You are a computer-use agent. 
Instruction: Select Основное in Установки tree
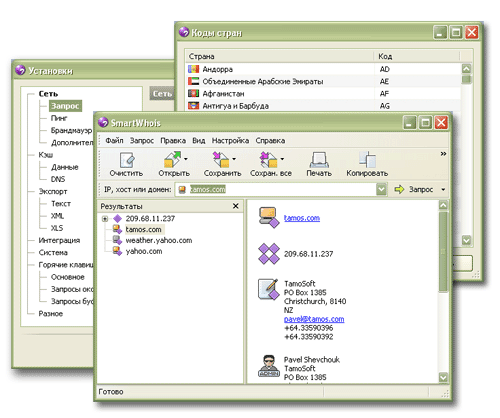tap(68, 277)
